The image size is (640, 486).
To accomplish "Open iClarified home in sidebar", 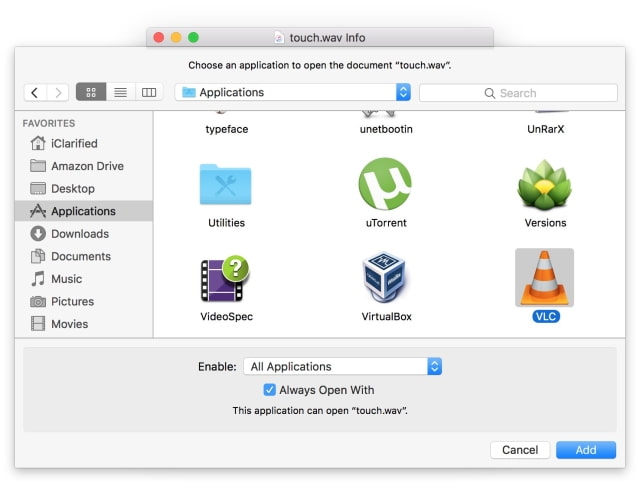I will coord(84,143).
